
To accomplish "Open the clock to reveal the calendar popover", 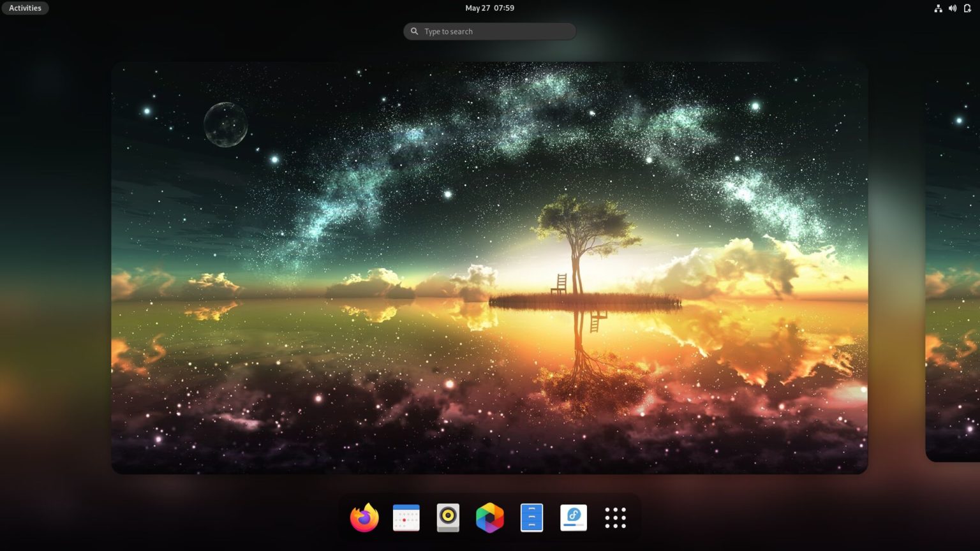I will [489, 8].
